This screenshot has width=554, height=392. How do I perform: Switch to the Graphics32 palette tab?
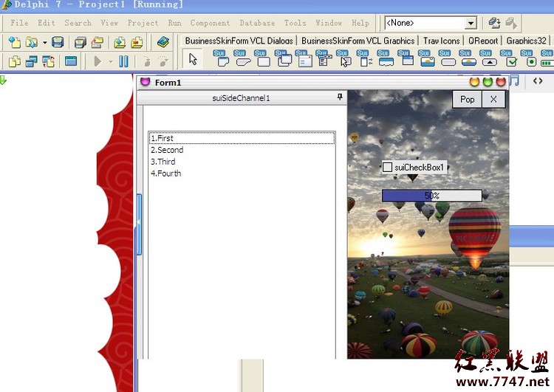(527, 41)
